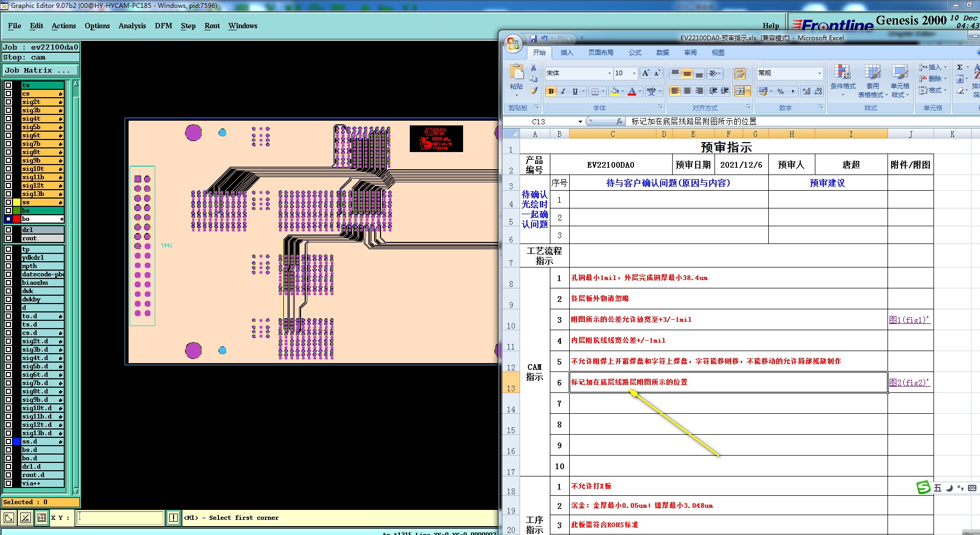
Task: Click red color swatch of layer bo
Action: [17, 219]
